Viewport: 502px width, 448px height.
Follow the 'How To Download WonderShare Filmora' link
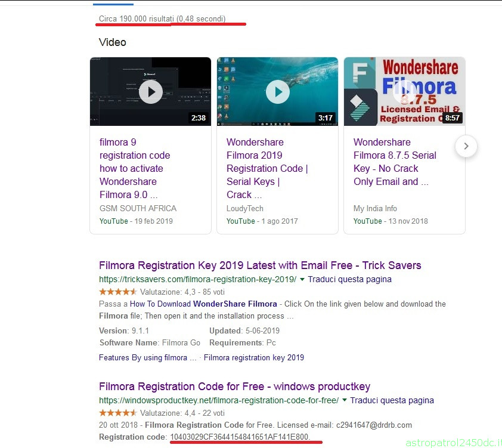point(203,304)
